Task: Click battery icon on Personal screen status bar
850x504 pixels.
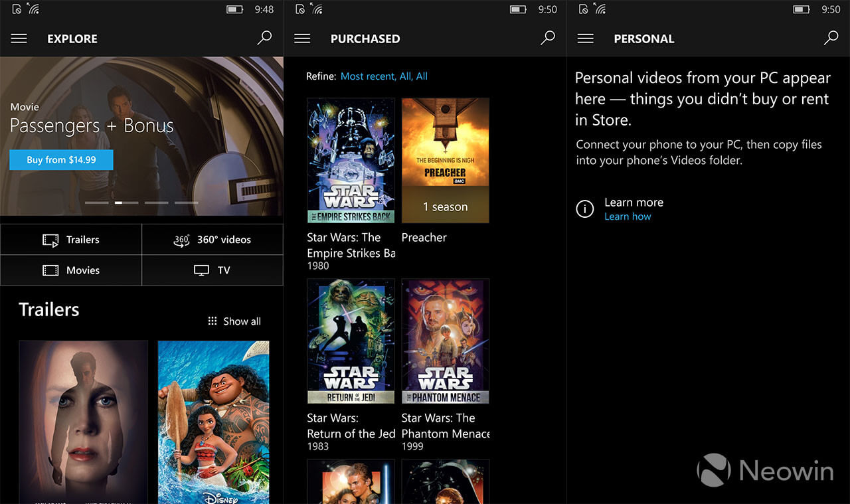Action: click(x=801, y=9)
